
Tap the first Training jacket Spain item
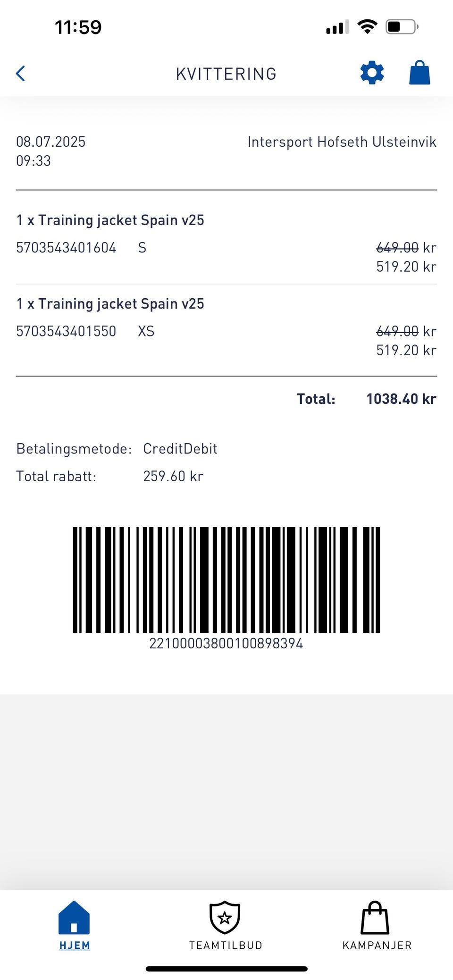(x=110, y=220)
